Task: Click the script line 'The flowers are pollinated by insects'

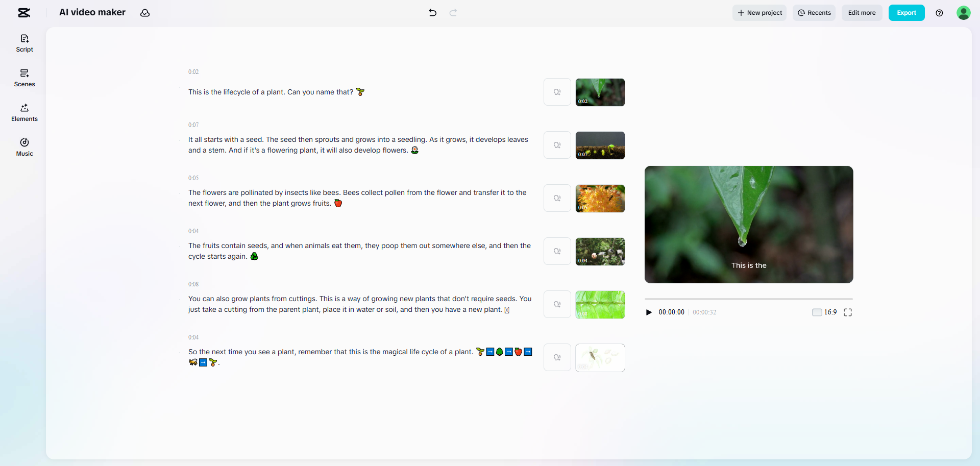Action: 357,198
